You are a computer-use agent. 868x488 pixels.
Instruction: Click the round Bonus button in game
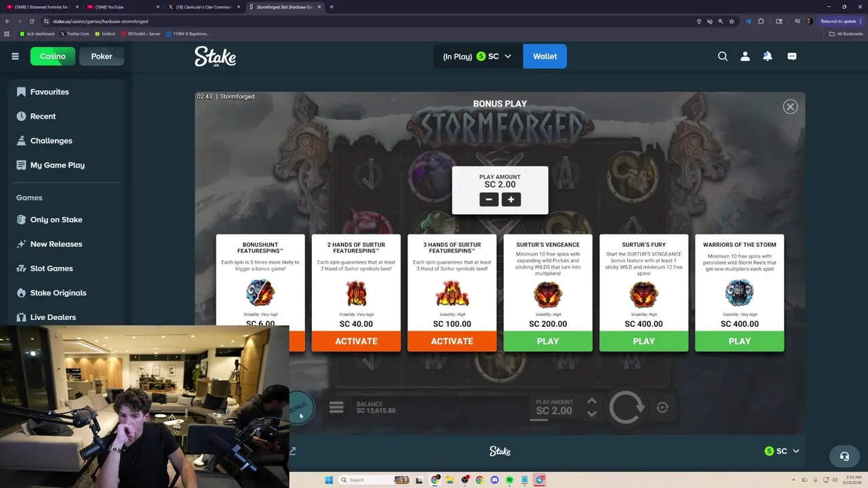click(x=300, y=407)
